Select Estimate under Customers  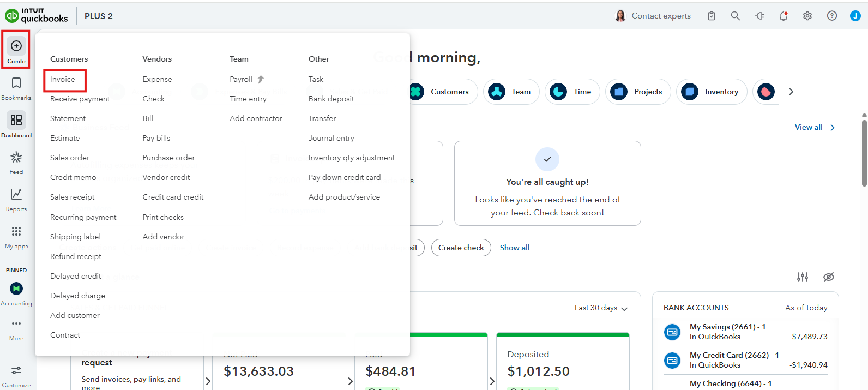click(x=65, y=139)
